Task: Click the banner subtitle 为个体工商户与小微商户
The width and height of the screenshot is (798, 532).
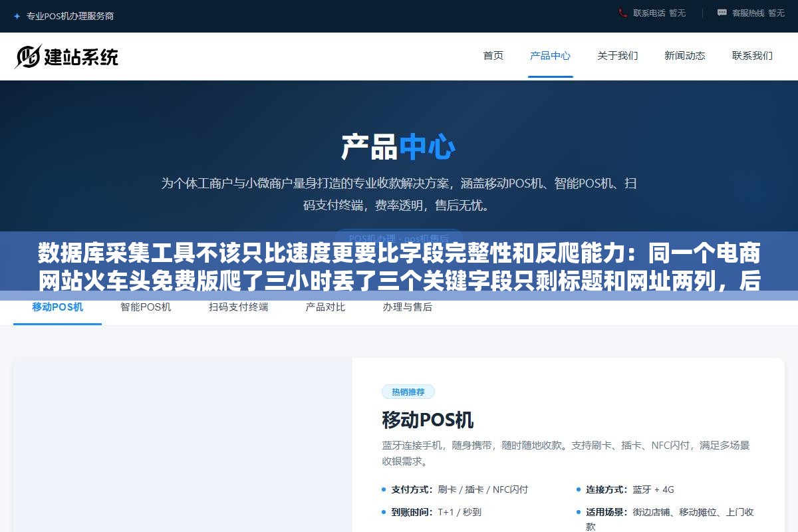Action: tap(399, 194)
